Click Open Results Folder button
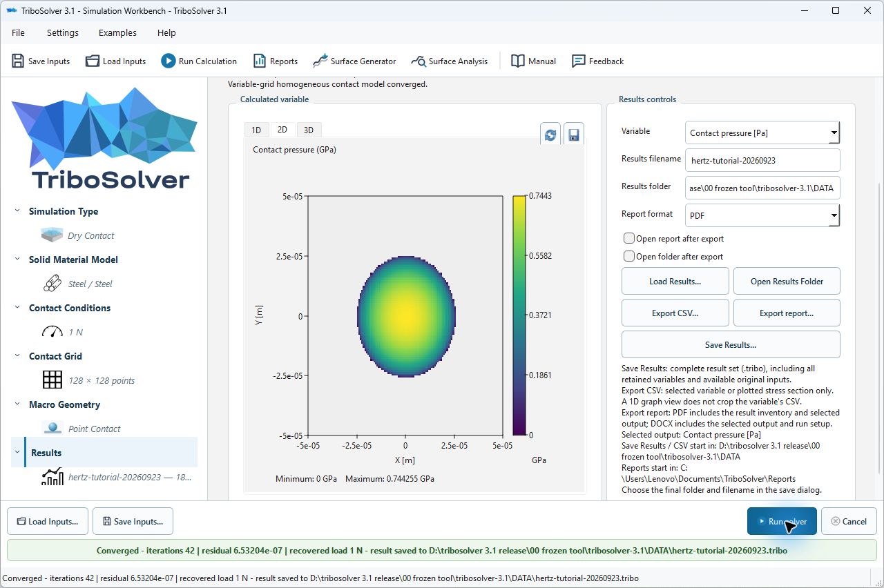884x588 pixels. click(787, 281)
